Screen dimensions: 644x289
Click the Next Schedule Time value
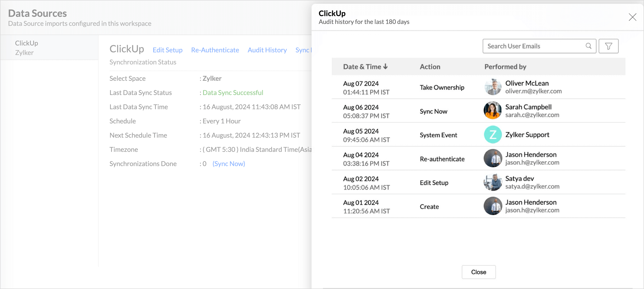(x=251, y=135)
